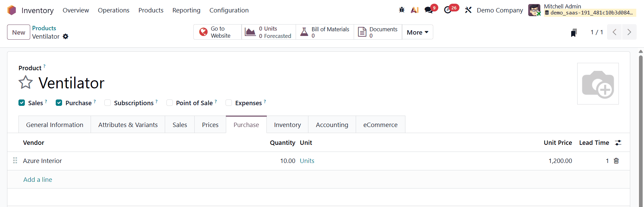Open the Inventory app home icon

12,10
